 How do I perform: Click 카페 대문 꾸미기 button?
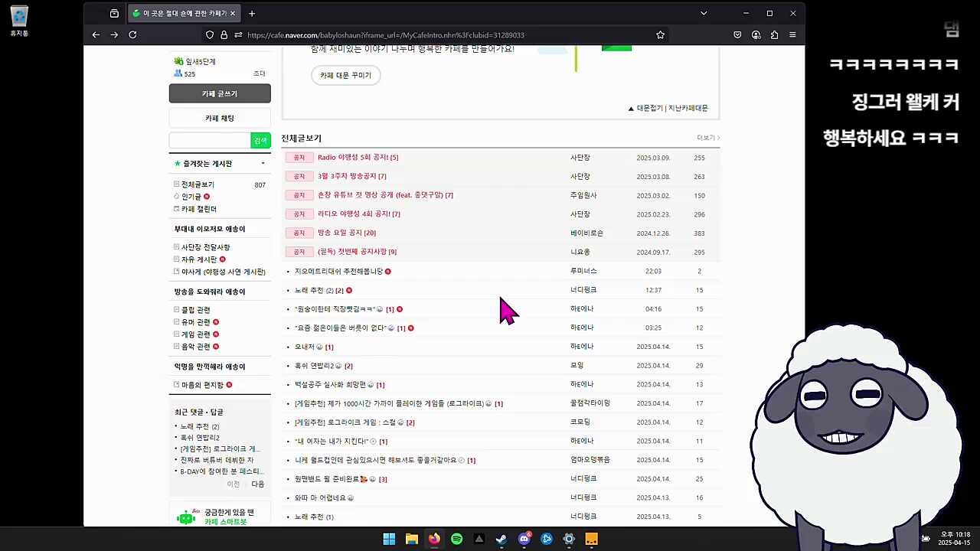click(x=346, y=75)
